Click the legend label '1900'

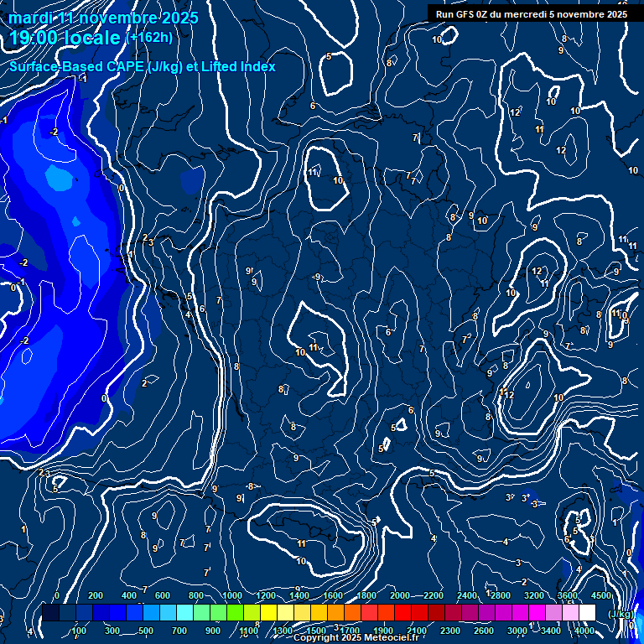[x=383, y=631]
